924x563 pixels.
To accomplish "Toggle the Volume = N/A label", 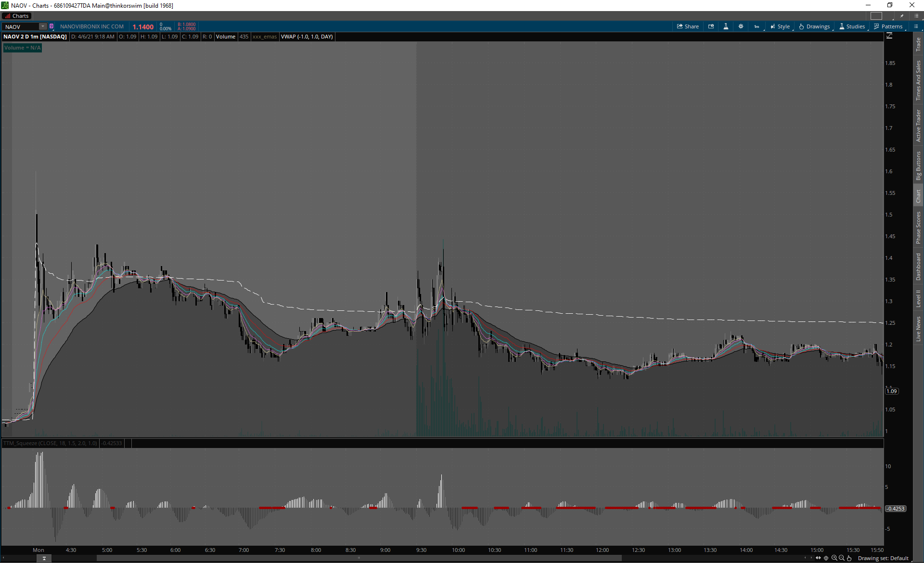I will tap(23, 48).
